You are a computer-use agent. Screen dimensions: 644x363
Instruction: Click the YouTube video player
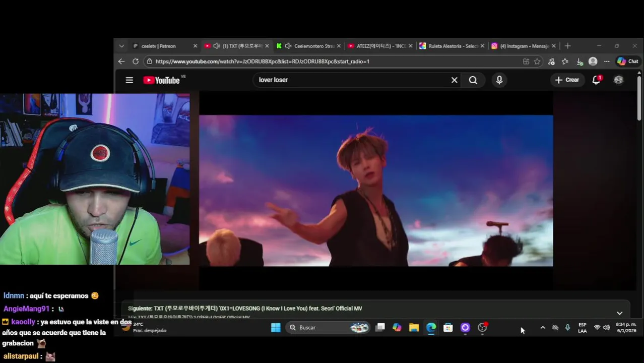(376, 191)
